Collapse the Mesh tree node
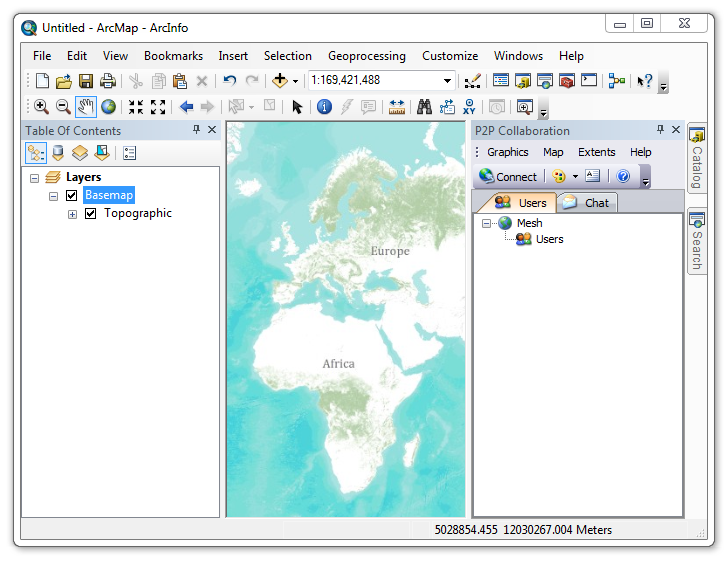728x561 pixels. pyautogui.click(x=486, y=223)
